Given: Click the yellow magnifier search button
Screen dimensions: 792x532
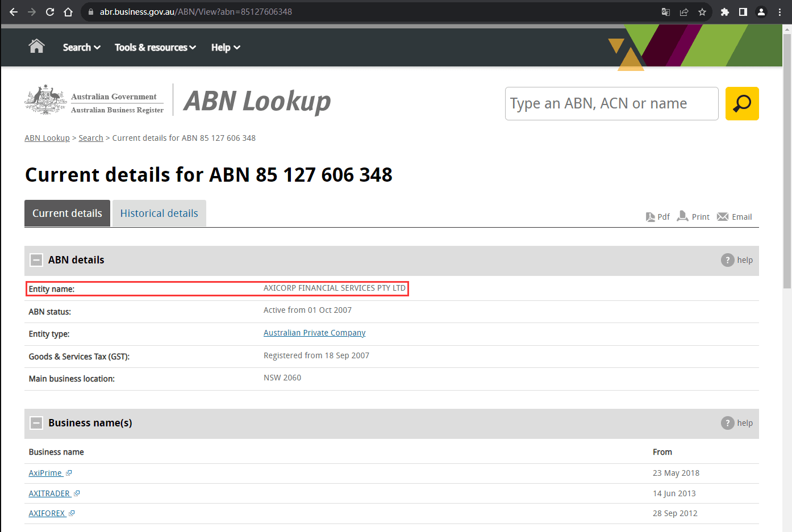Looking at the screenshot, I should click(742, 103).
